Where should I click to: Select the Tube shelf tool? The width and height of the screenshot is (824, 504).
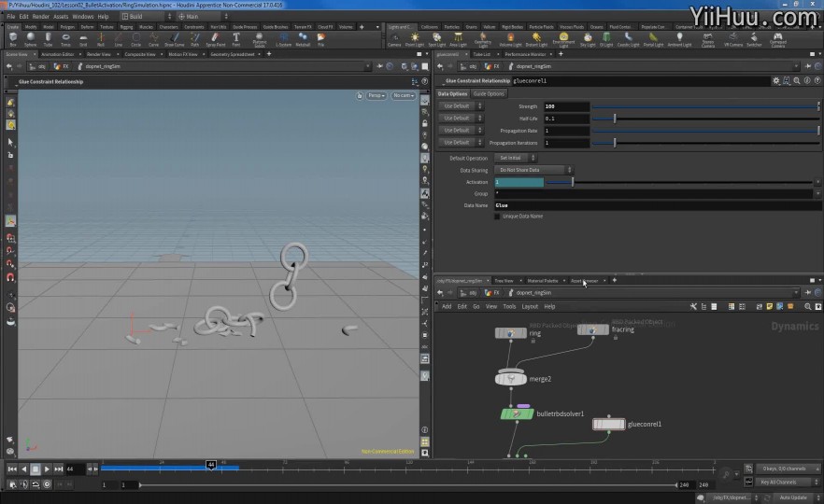(x=48, y=39)
